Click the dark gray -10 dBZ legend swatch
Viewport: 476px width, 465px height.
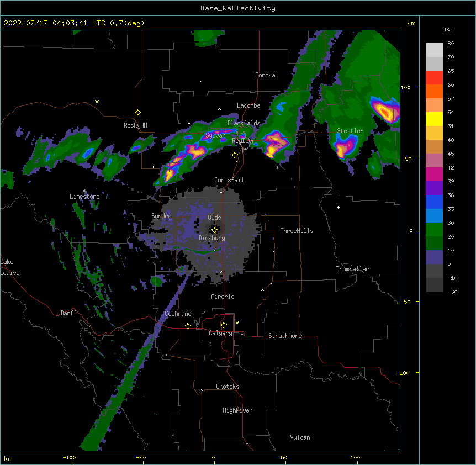pos(434,285)
